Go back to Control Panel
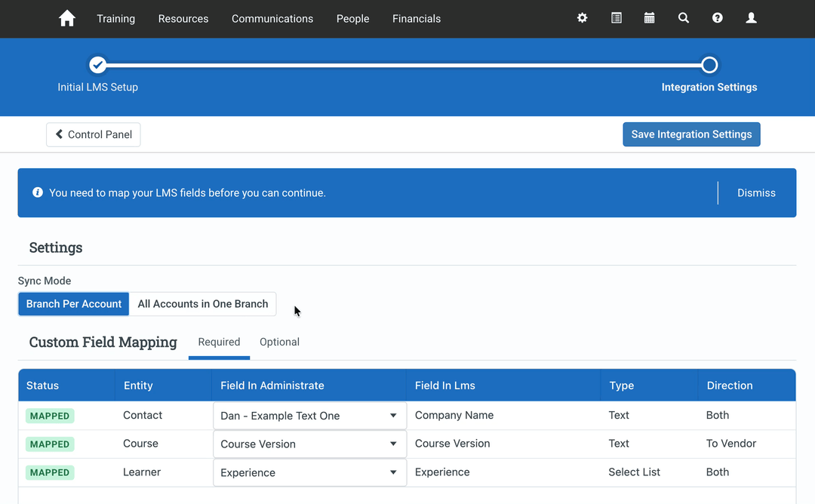 click(x=94, y=134)
